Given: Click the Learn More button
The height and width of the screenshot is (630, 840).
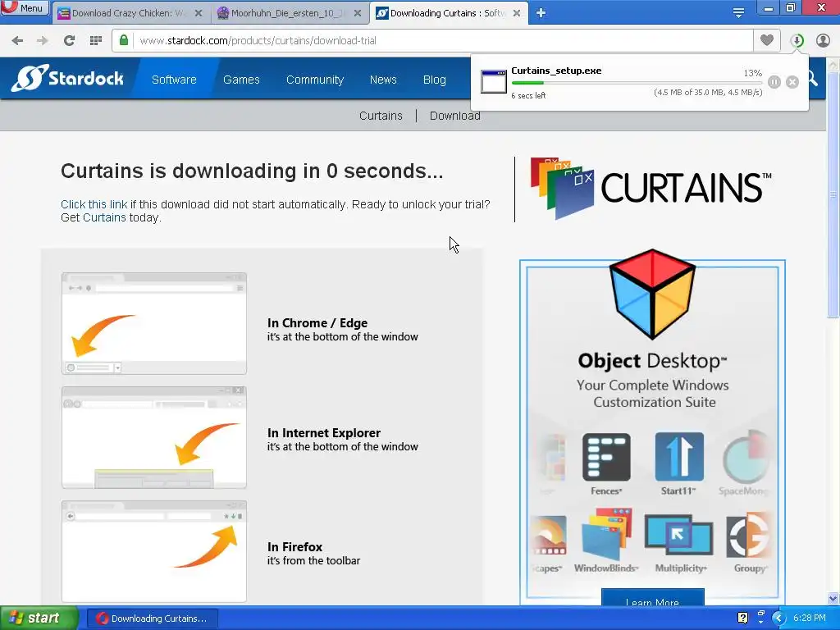Looking at the screenshot, I should click(x=652, y=597).
